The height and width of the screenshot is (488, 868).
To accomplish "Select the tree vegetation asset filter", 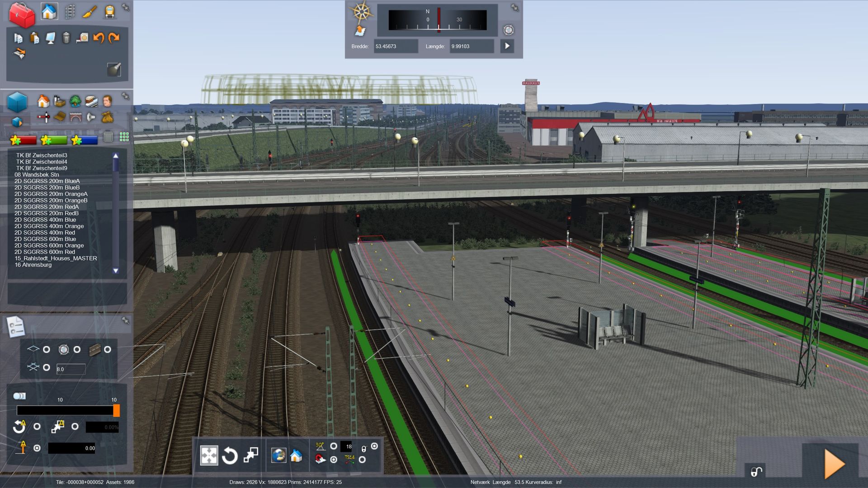I will [x=75, y=101].
